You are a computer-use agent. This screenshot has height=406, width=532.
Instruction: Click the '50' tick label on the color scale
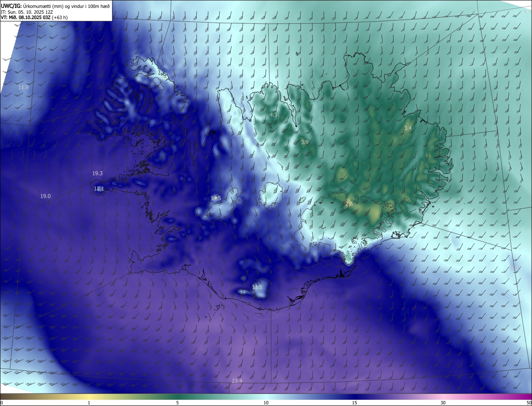[x=528, y=403]
